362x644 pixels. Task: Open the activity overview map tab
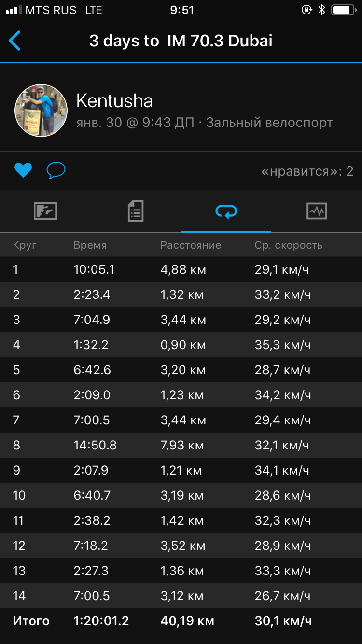click(x=45, y=211)
